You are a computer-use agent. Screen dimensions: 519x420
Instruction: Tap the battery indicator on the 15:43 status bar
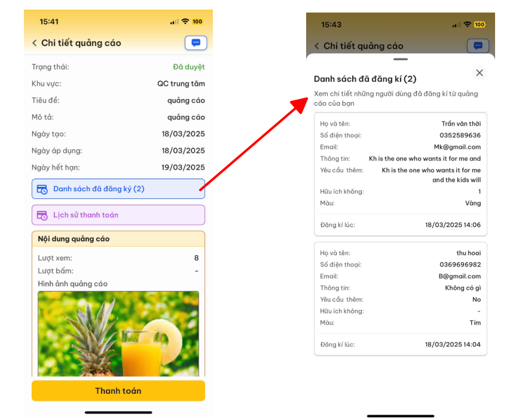click(x=480, y=24)
